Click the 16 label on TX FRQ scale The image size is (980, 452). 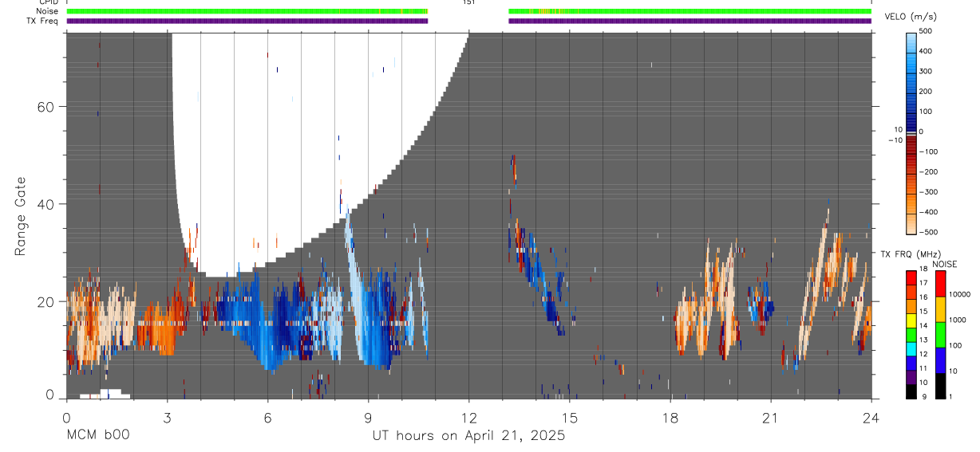point(923,297)
